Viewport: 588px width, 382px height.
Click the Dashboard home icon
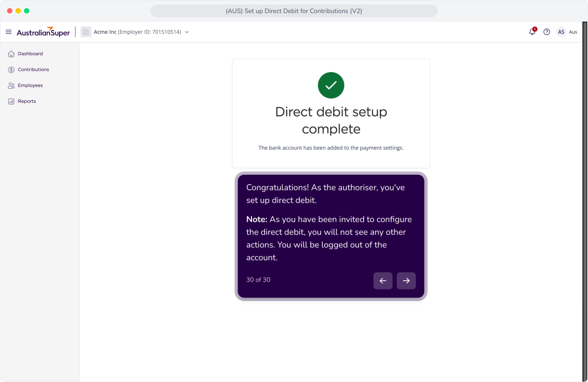[x=11, y=54]
